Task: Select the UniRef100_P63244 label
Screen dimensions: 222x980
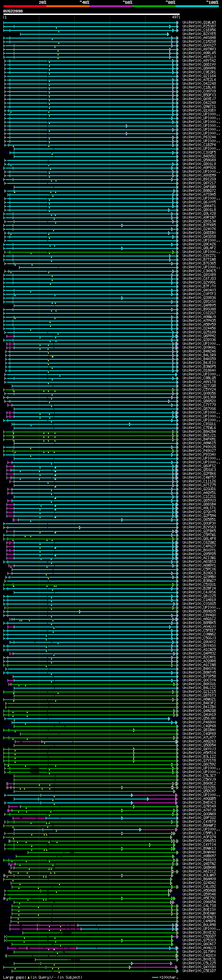Action: 199,137
